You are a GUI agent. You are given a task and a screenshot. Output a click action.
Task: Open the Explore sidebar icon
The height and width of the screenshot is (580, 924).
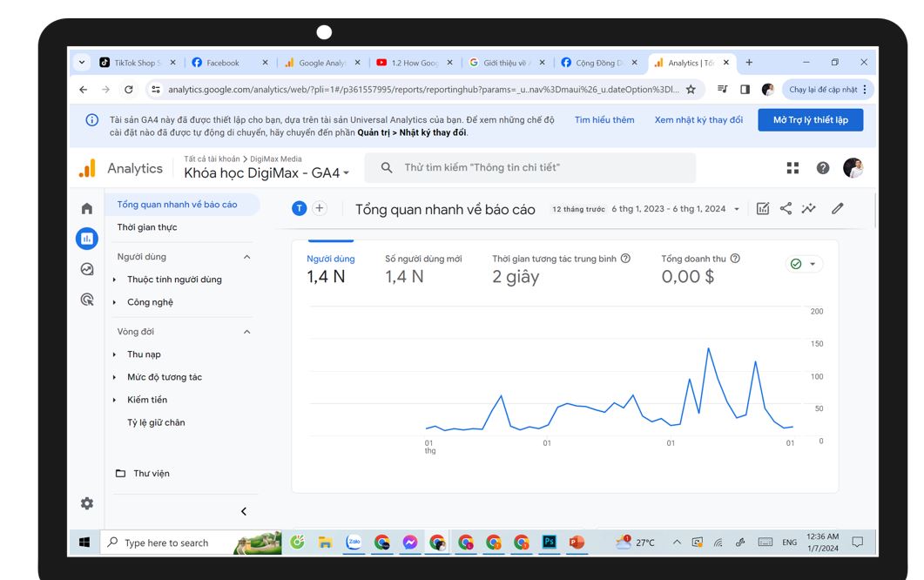click(x=86, y=269)
